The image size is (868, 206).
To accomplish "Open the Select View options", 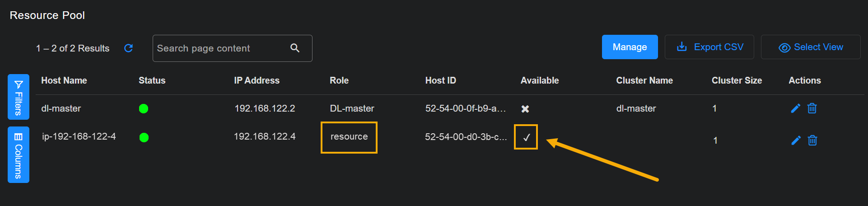I will tap(811, 47).
